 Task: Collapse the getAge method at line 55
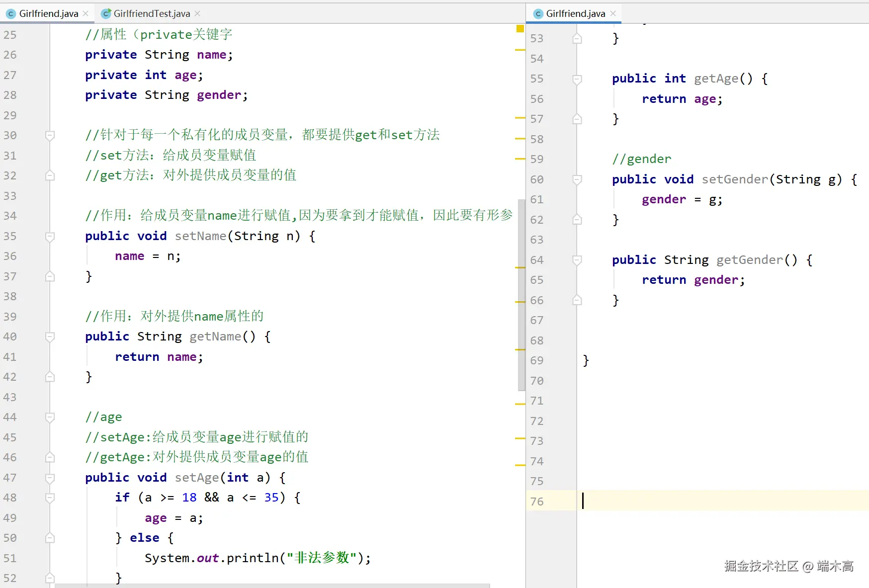point(577,79)
